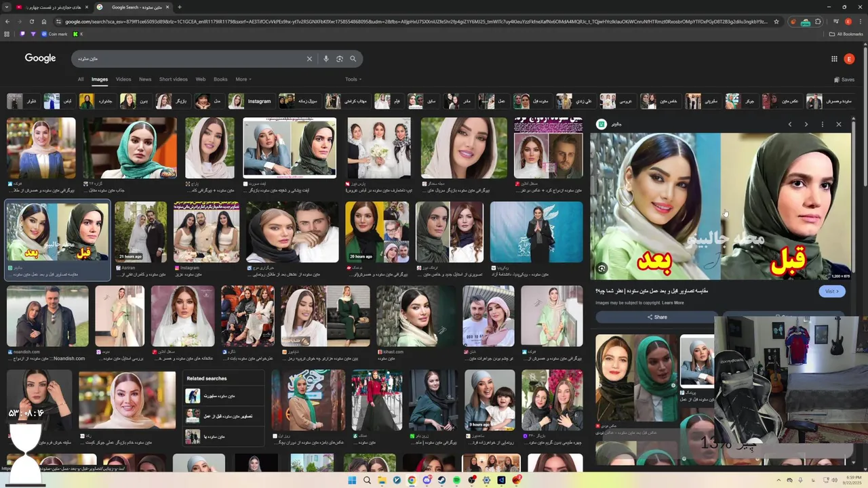
Task: Open the Coin mark bookmark
Action: click(54, 34)
